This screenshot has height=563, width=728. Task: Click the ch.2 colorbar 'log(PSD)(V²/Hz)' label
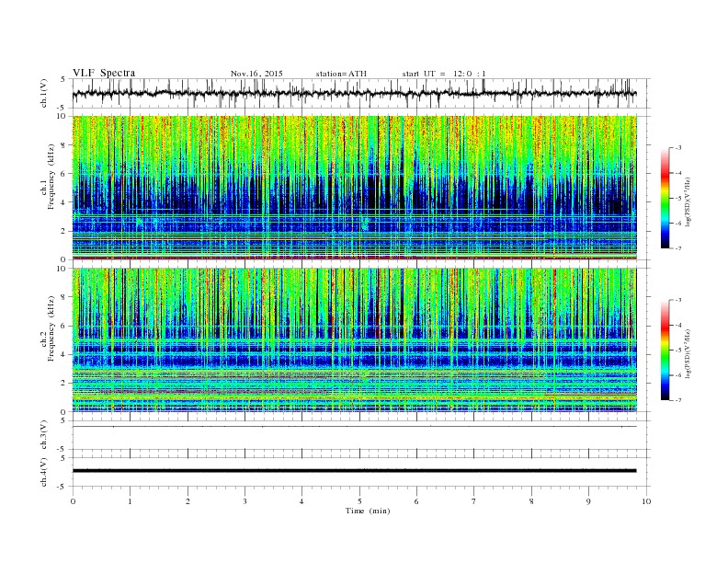[x=688, y=353]
